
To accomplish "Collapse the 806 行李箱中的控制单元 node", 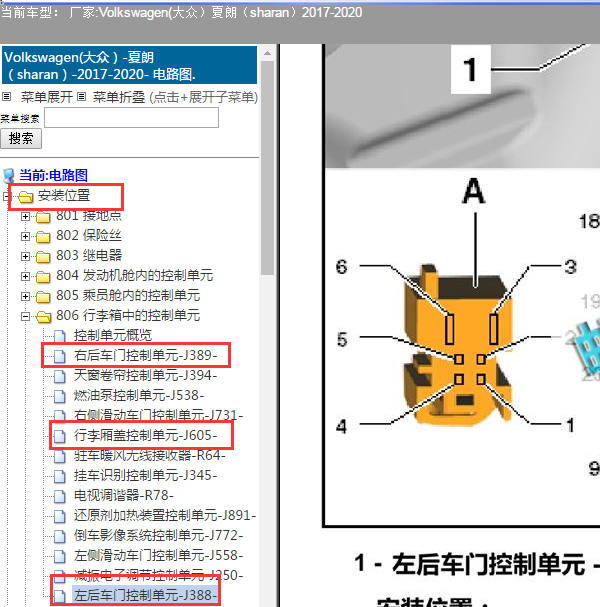I will [25, 317].
